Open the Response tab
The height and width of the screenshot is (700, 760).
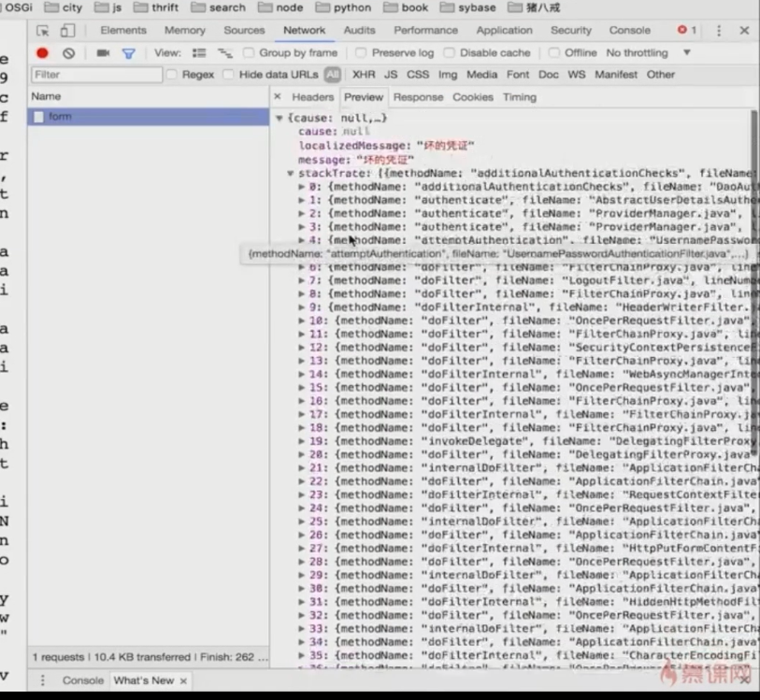click(x=418, y=97)
